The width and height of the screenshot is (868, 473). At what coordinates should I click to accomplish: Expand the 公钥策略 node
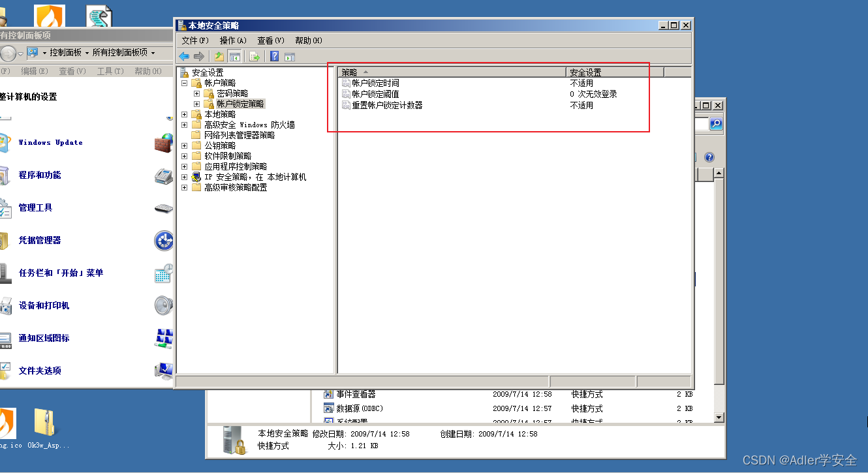click(185, 145)
